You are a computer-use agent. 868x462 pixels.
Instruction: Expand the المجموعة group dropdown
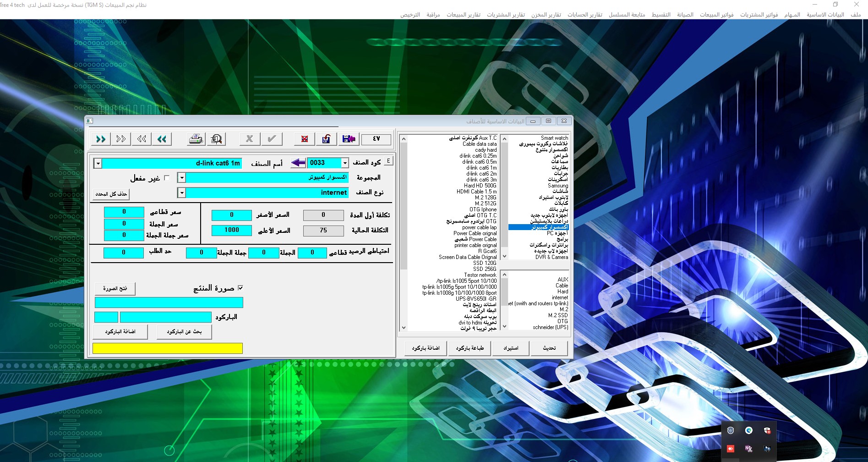[182, 178]
